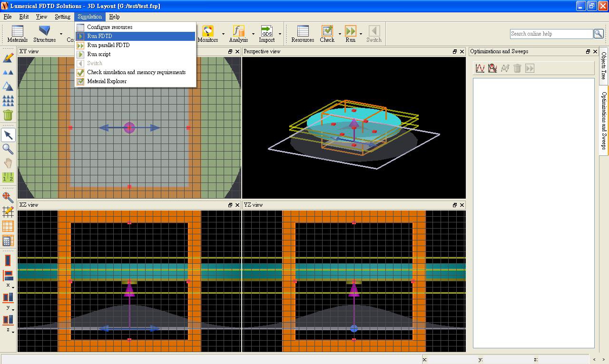Open the View menu
Viewport: 609px width, 364px height.
(41, 17)
